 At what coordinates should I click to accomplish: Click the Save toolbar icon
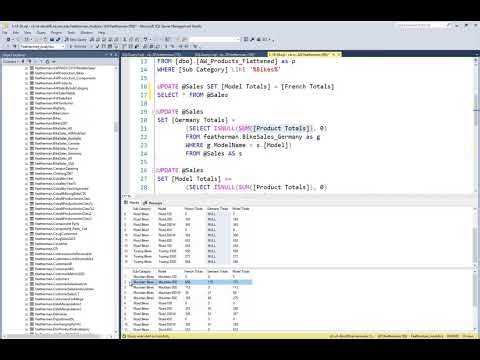(52, 39)
